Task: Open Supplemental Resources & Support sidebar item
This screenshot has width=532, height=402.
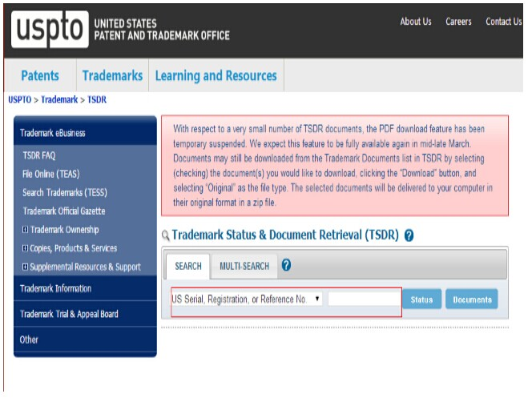Action: tap(85, 267)
